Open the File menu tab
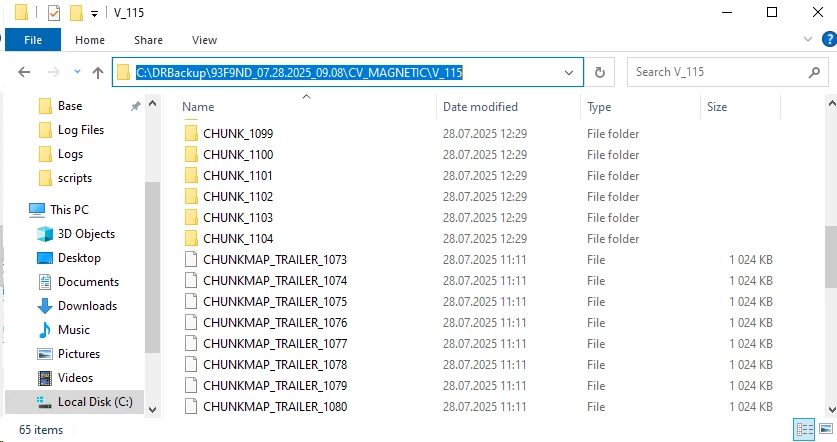Screen dimensions: 837x442 pos(33,40)
